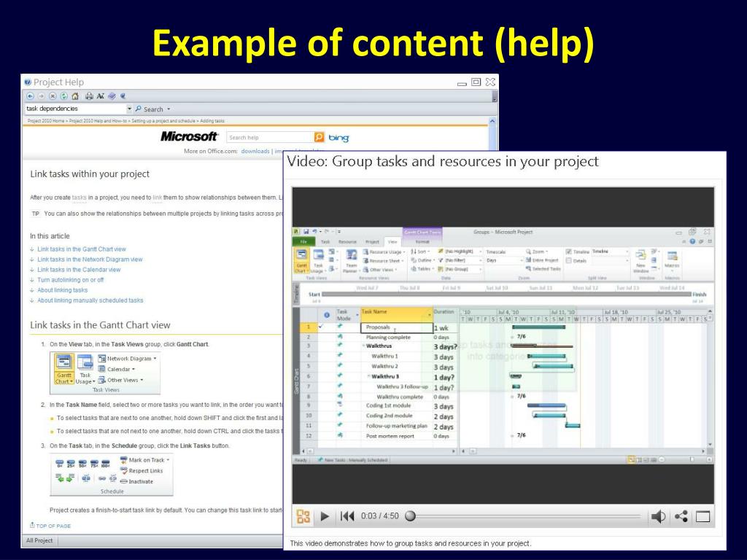Viewport: 747px width, 560px height.
Task: Open the Timescale Days dropdown
Action: point(521,260)
